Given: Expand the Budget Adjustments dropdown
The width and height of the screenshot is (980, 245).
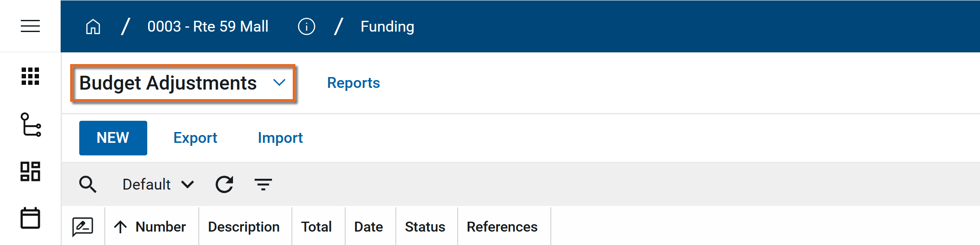Looking at the screenshot, I should point(279,83).
